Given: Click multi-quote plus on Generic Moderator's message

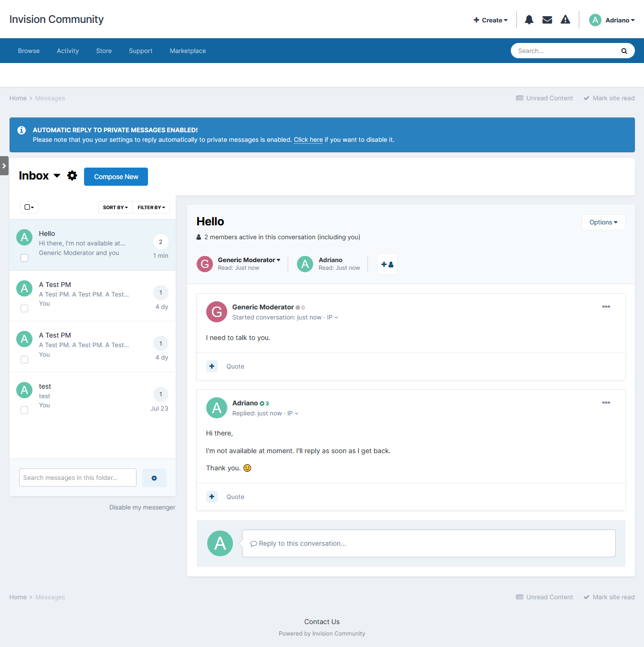Looking at the screenshot, I should point(212,366).
